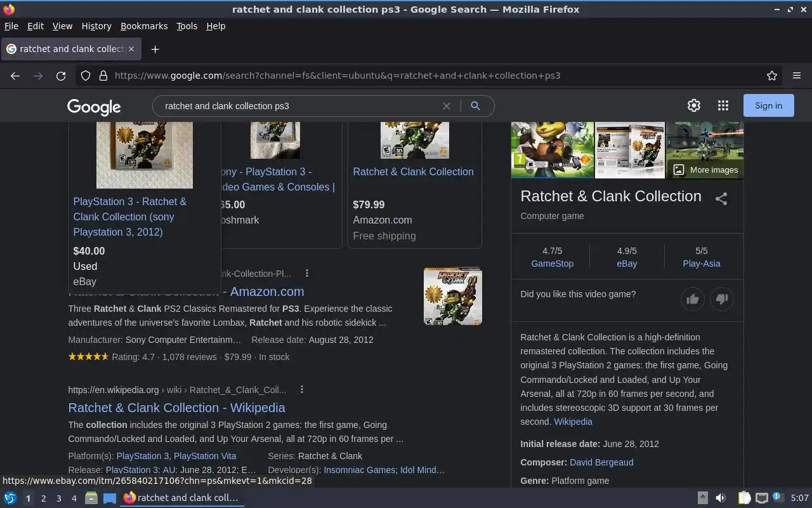
Task: Bookmark this page with the star icon
Action: [x=772, y=76]
